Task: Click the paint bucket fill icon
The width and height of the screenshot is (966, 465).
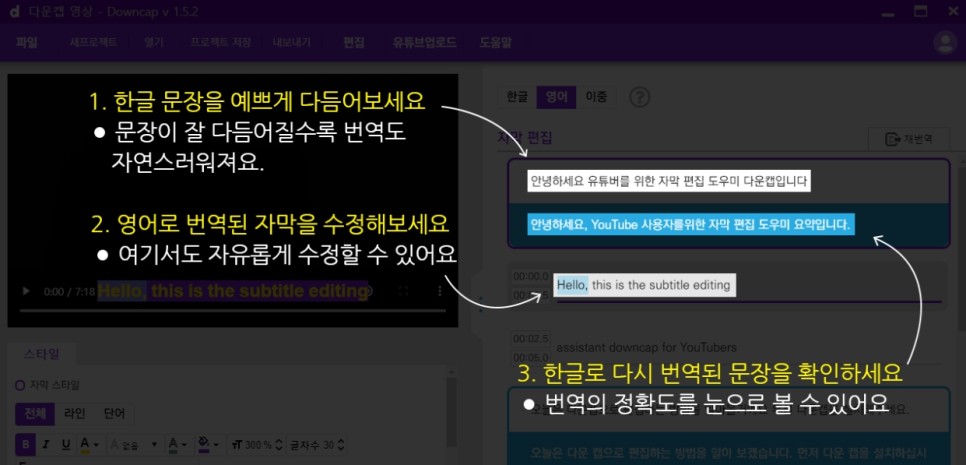Action: (x=204, y=444)
